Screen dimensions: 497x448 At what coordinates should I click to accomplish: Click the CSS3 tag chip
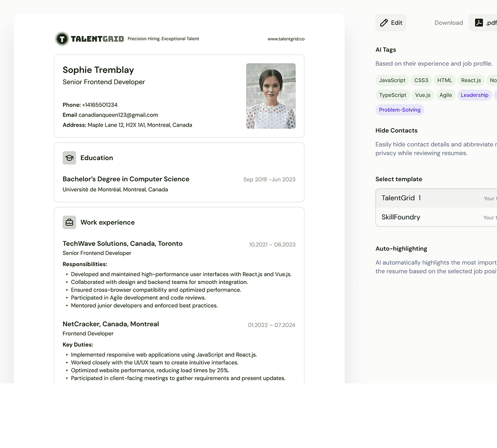click(x=421, y=80)
